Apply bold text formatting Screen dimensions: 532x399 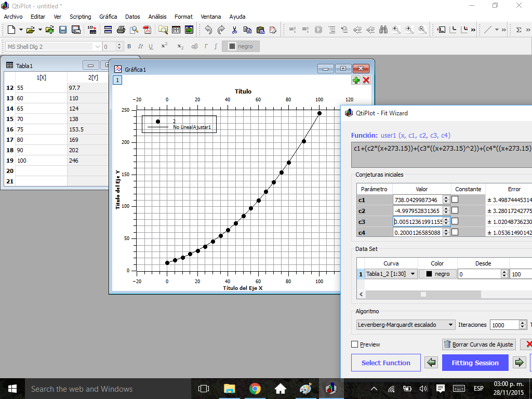[129, 46]
